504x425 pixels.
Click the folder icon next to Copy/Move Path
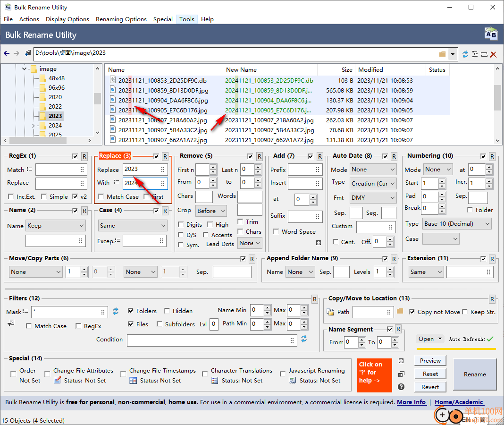pos(400,311)
